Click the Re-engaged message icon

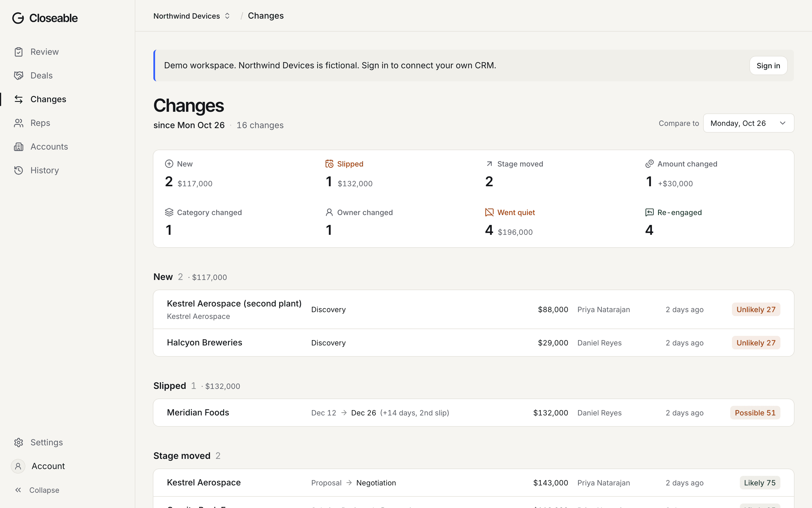[649, 212]
